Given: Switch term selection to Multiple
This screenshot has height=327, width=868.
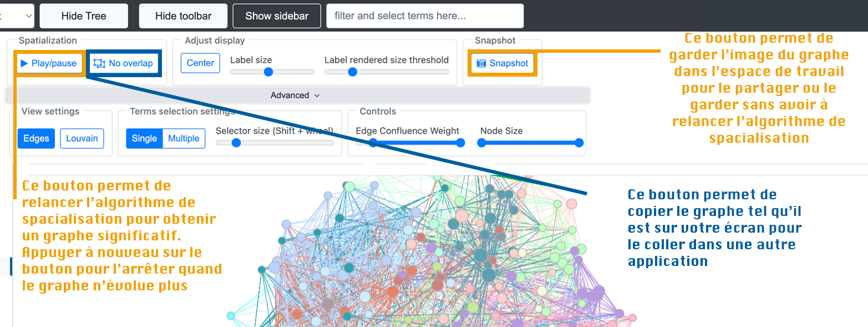Looking at the screenshot, I should click(184, 139).
